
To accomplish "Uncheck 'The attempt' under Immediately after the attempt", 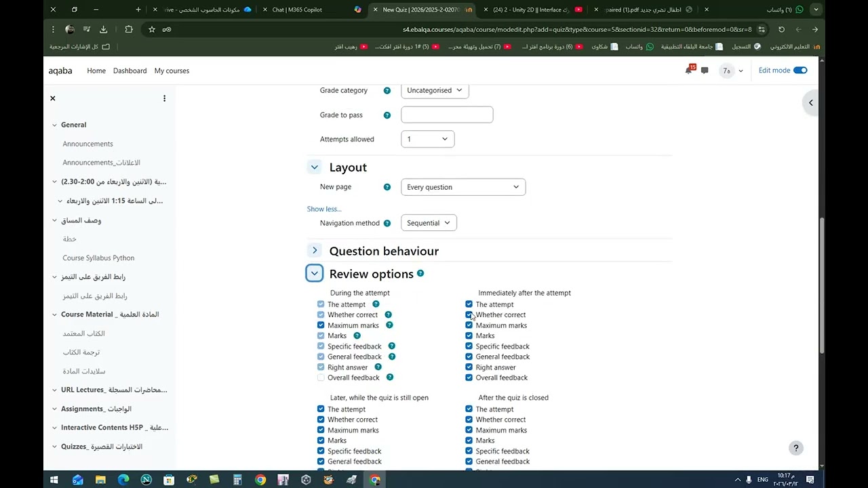I will (x=469, y=304).
